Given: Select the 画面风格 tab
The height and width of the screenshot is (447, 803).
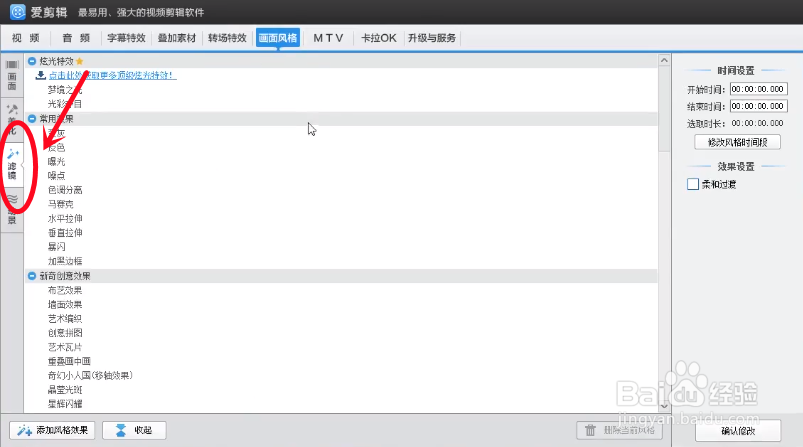Looking at the screenshot, I should pyautogui.click(x=278, y=38).
